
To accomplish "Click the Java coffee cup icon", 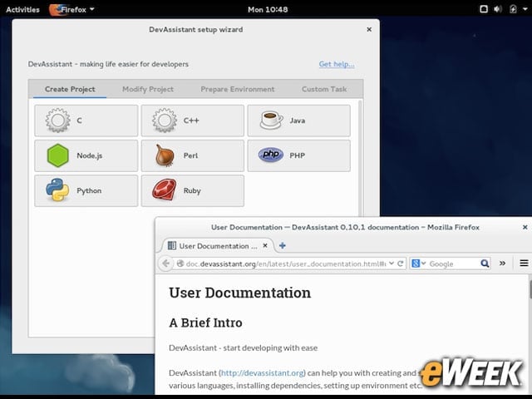I will [271, 120].
